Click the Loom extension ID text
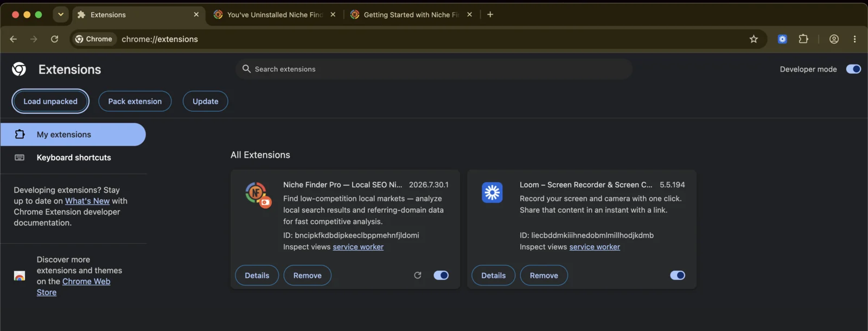 point(586,235)
